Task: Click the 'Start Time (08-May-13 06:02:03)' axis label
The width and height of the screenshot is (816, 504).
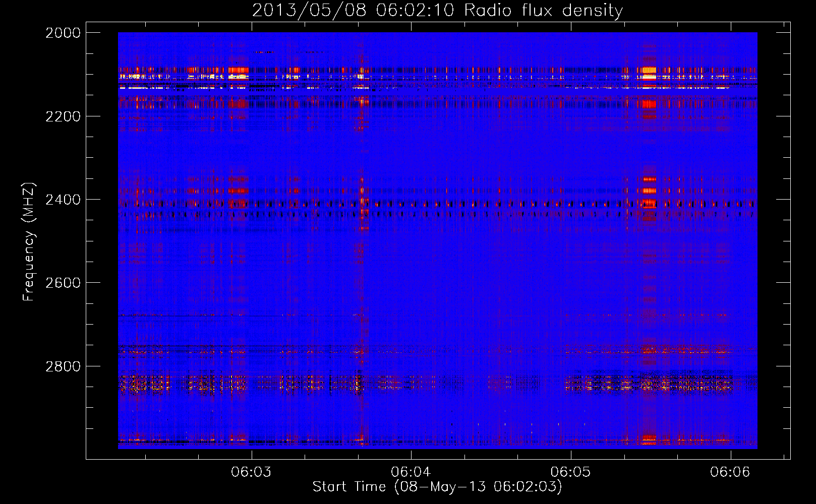Action: 437,487
